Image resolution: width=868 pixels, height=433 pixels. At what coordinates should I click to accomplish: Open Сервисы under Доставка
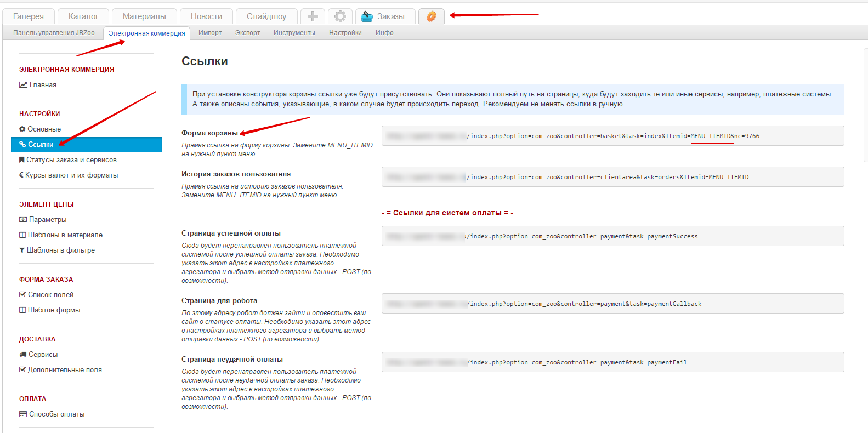tap(43, 355)
